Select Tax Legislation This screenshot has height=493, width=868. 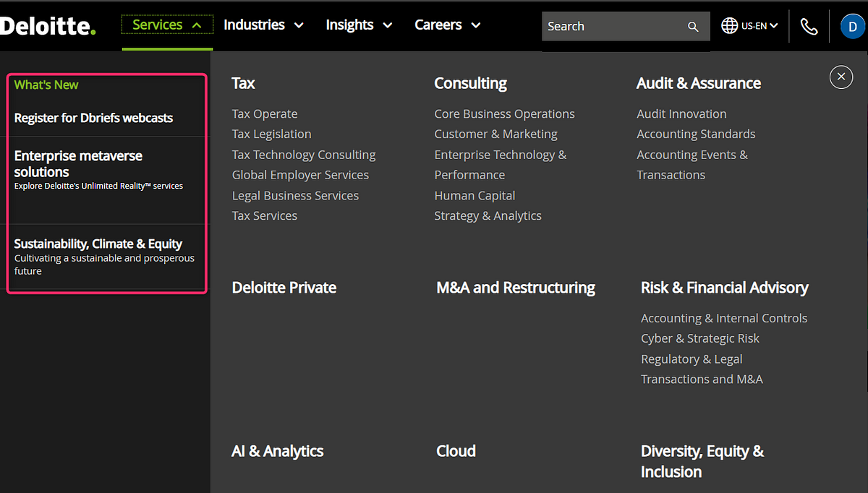[271, 134]
